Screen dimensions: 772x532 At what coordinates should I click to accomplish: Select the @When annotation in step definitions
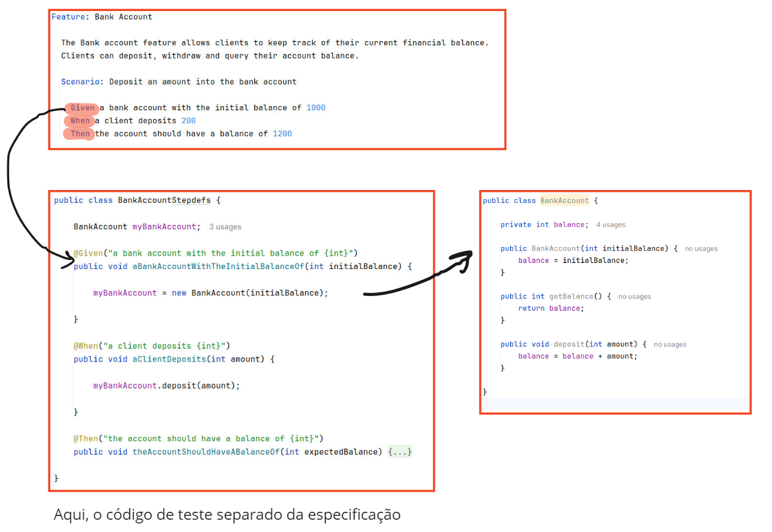[85, 346]
